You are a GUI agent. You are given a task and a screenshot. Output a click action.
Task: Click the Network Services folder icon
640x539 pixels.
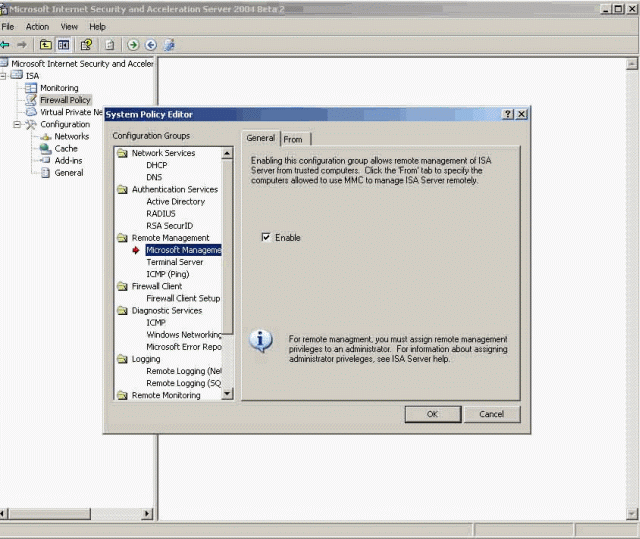point(122,153)
